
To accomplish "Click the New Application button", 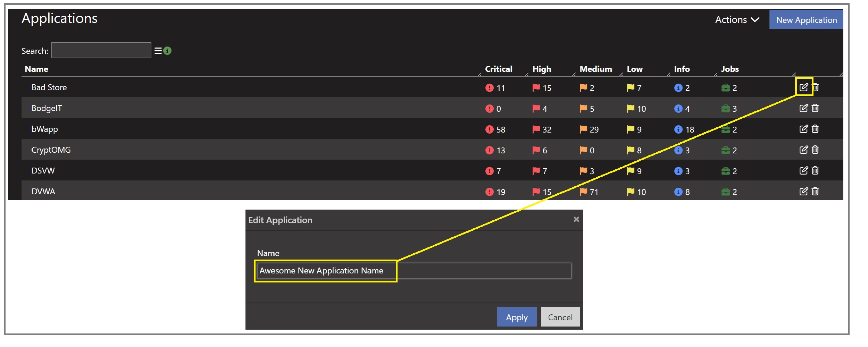I will (x=806, y=20).
